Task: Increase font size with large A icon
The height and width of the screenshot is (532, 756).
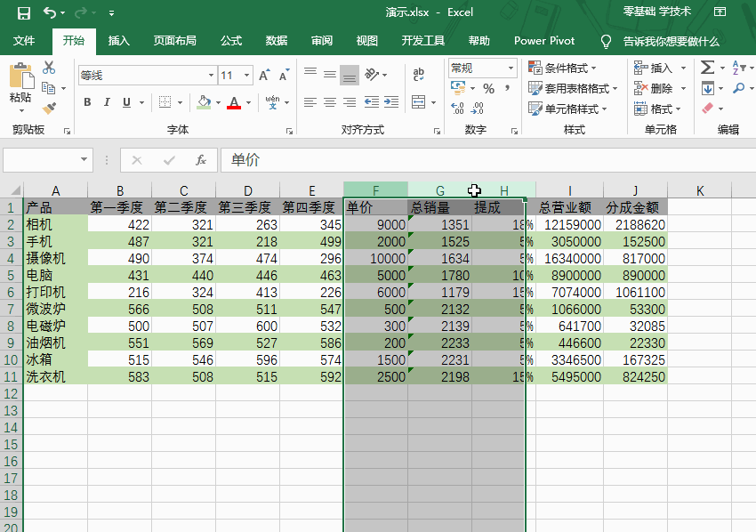Action: point(264,76)
